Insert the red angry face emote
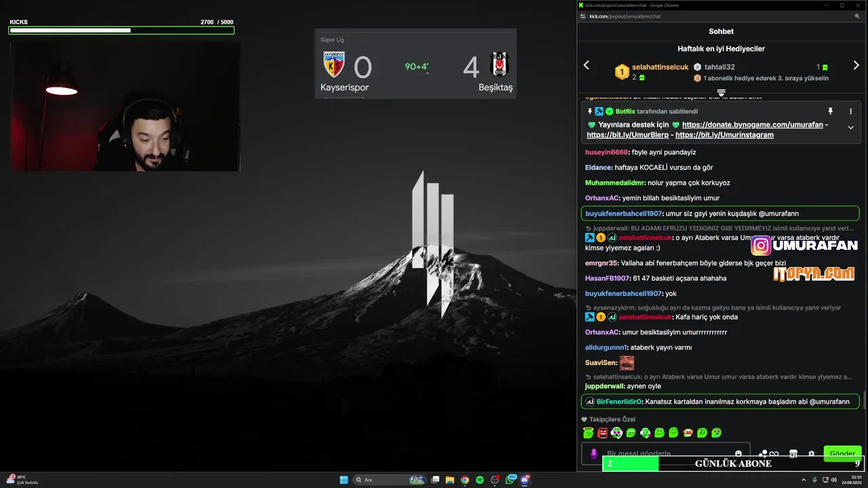 pos(602,432)
